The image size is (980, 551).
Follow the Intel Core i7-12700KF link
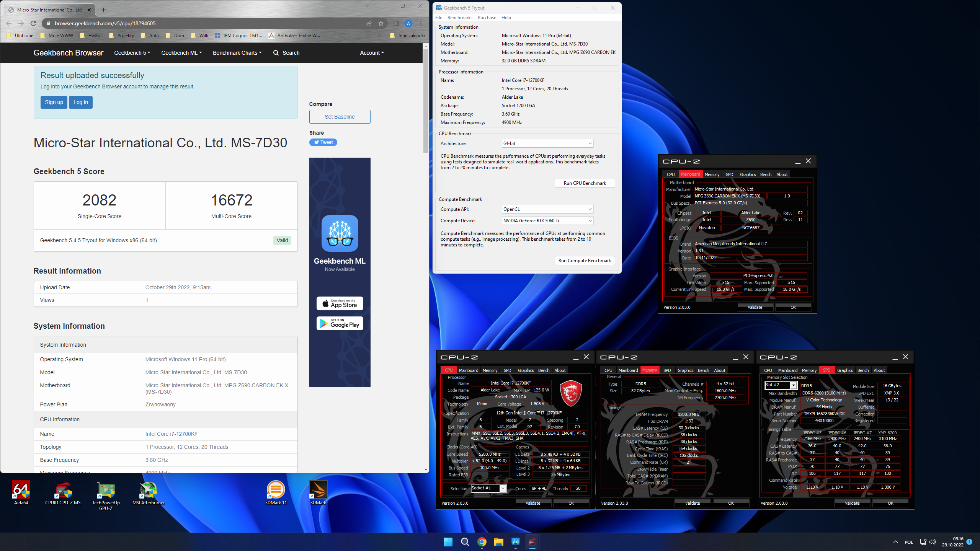(171, 434)
